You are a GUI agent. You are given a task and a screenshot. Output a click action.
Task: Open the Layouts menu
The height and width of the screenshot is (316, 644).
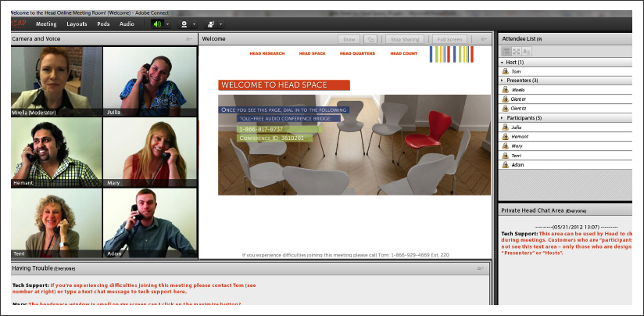[x=77, y=24]
